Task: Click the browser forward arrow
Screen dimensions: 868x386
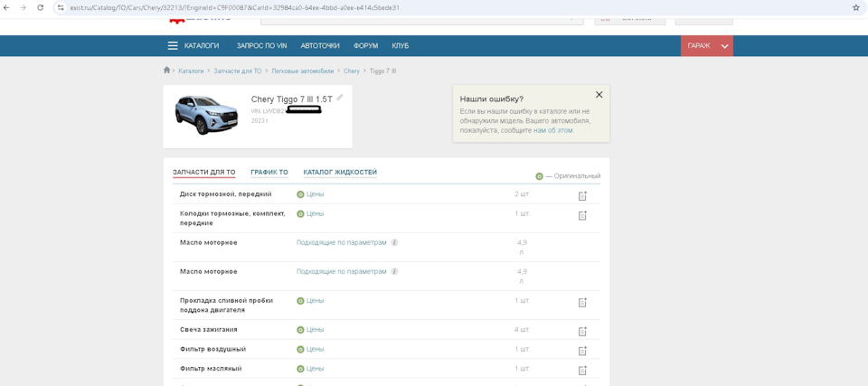Action: (x=24, y=8)
